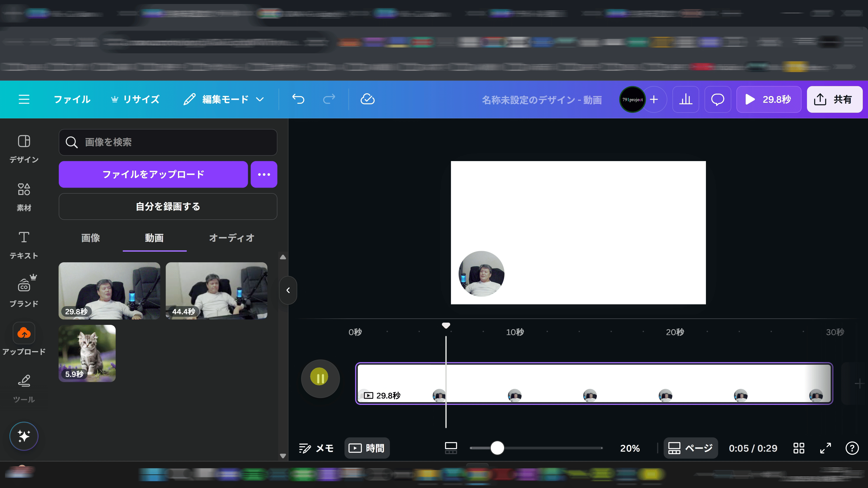Open the comments speech bubble icon
868x488 pixels.
click(717, 99)
